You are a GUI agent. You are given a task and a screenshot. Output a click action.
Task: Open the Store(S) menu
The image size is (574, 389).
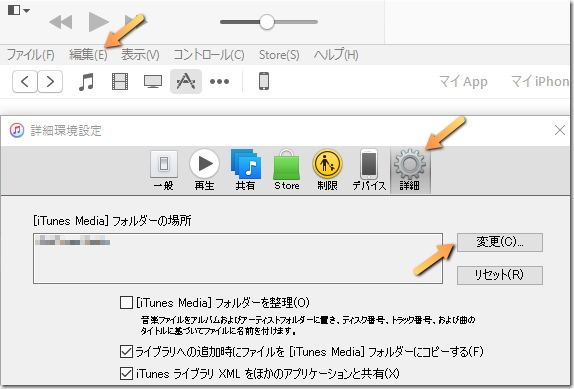coord(279,55)
